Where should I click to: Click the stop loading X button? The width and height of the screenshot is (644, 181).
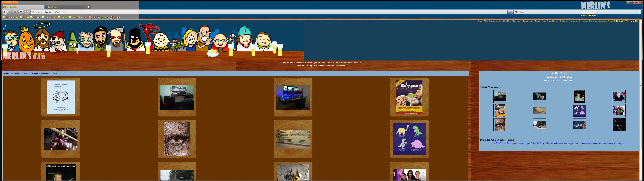(15, 12)
